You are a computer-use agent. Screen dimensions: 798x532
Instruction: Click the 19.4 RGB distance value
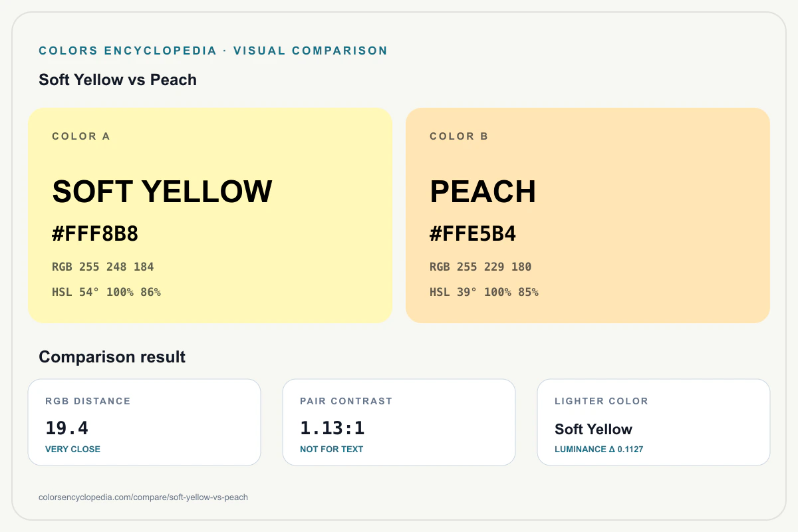click(x=66, y=428)
